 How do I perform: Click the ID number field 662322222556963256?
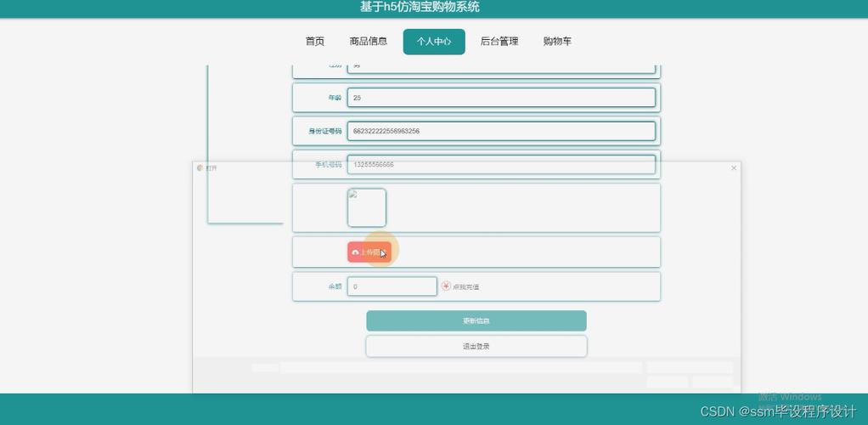[x=502, y=131]
